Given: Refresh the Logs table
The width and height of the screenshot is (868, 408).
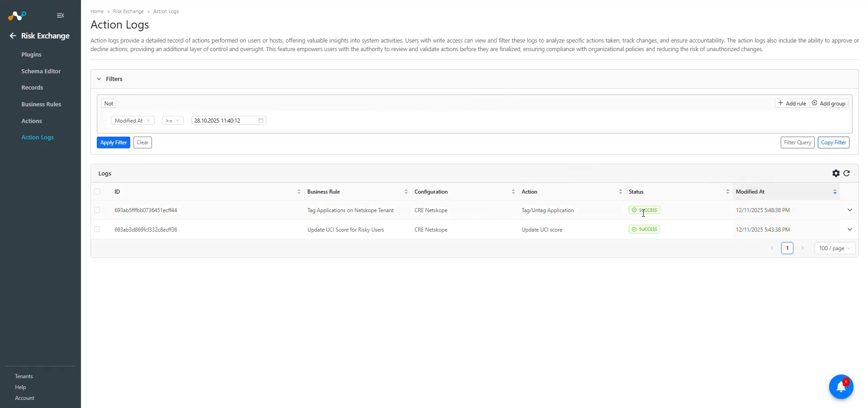Looking at the screenshot, I should (x=847, y=173).
